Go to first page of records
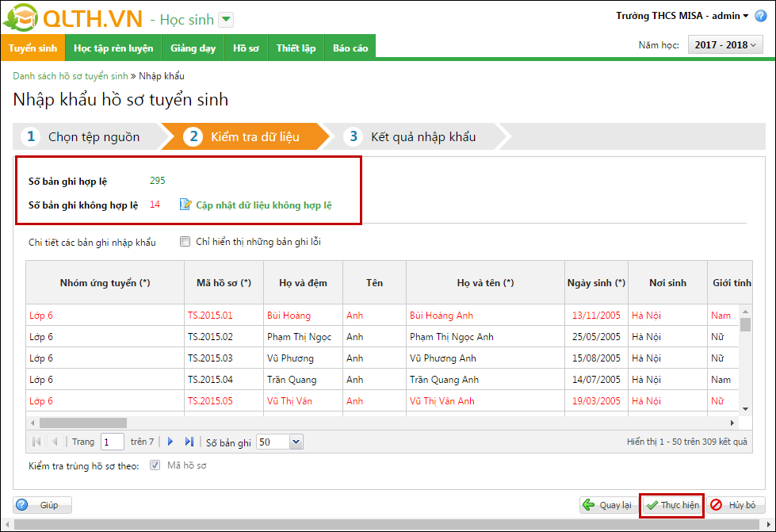The width and height of the screenshot is (776, 532). coord(36,442)
